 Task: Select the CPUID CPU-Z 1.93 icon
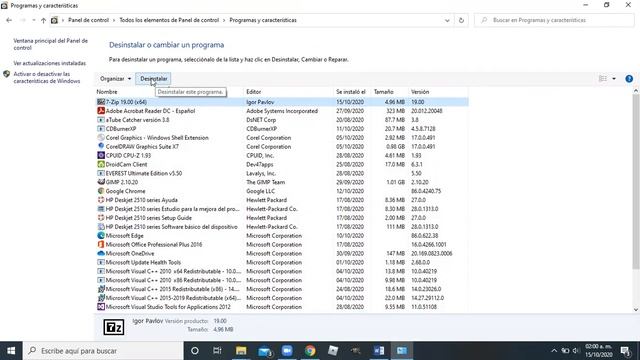click(101, 156)
